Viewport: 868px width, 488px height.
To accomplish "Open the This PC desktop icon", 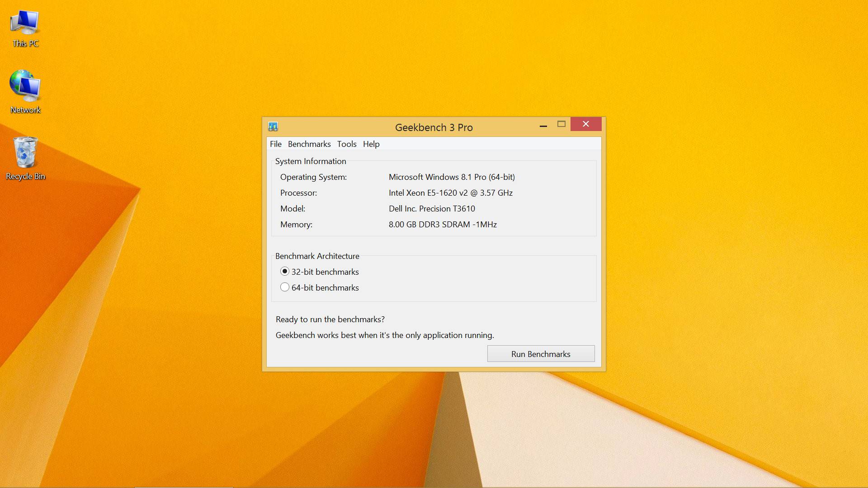I will (26, 28).
